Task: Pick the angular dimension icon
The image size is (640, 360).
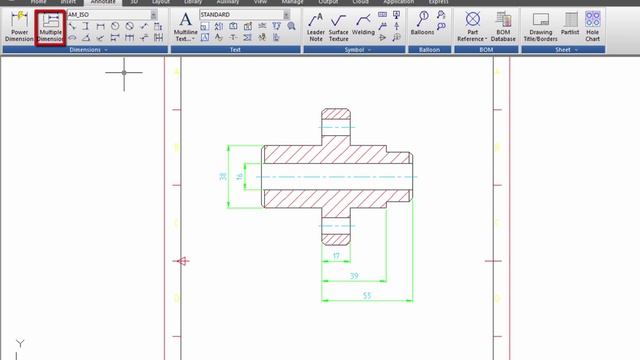Action: [86, 38]
